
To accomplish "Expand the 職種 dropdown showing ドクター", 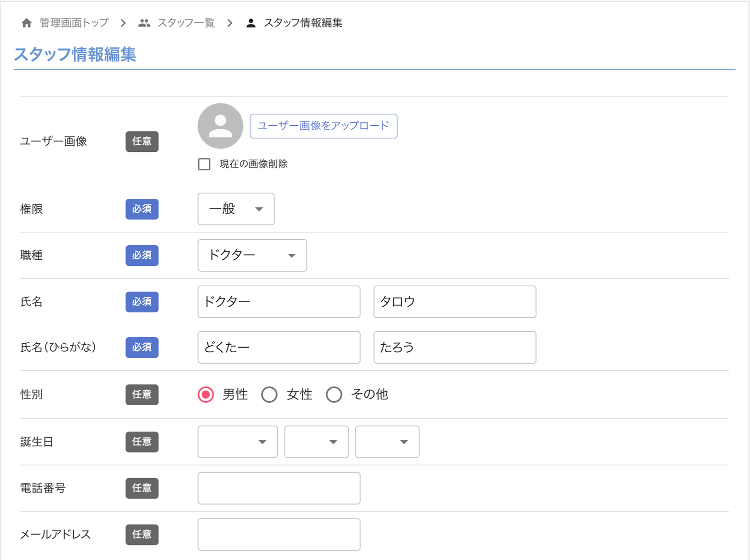I will tap(252, 255).
